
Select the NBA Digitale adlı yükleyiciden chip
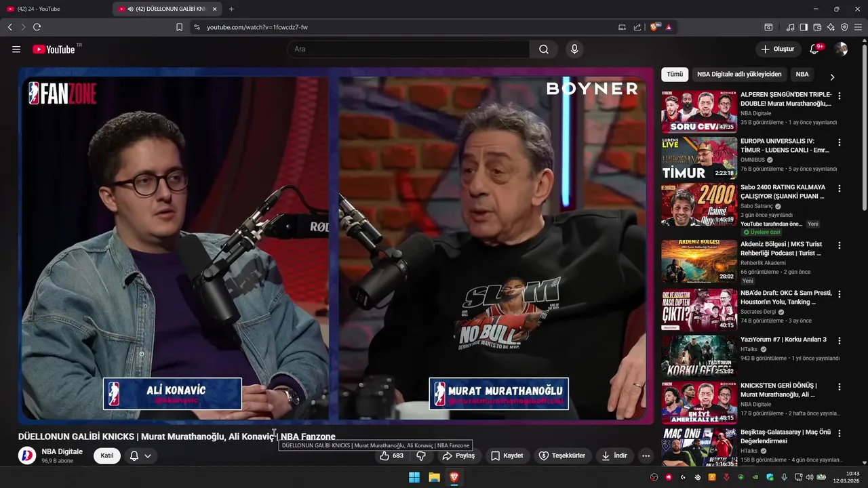[x=739, y=75]
